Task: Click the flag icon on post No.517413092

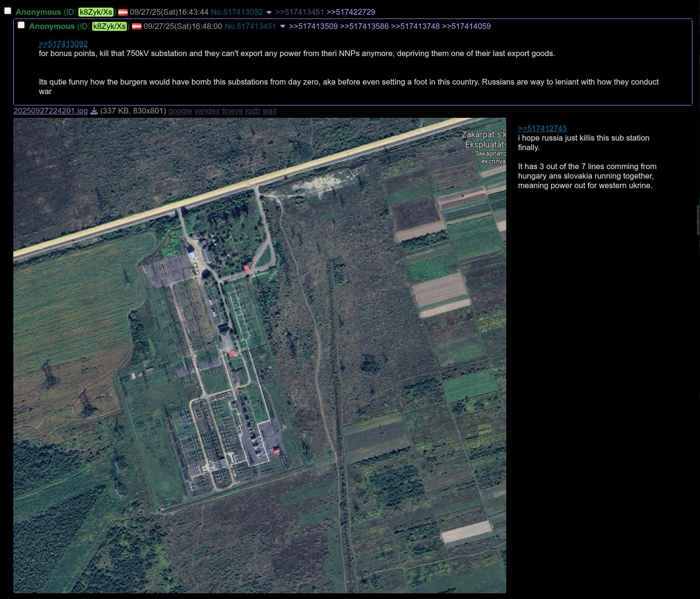Action: (123, 12)
